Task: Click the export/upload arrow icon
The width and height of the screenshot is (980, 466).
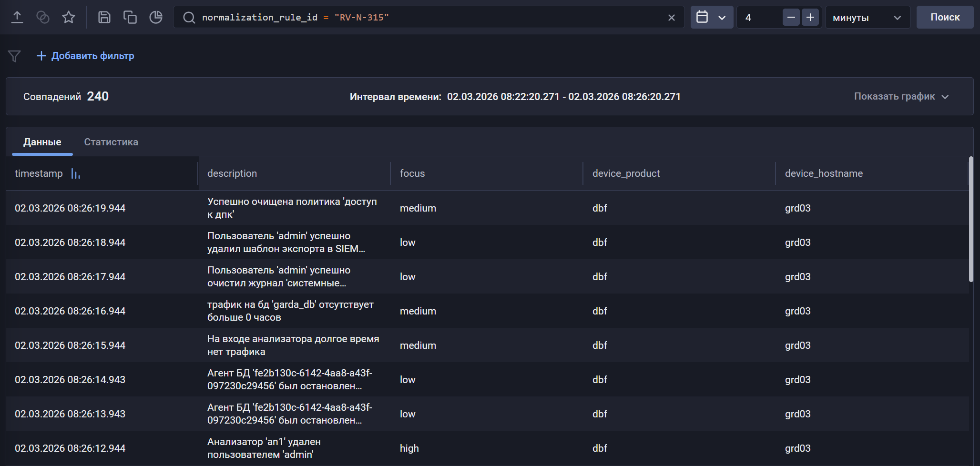Action: tap(17, 18)
